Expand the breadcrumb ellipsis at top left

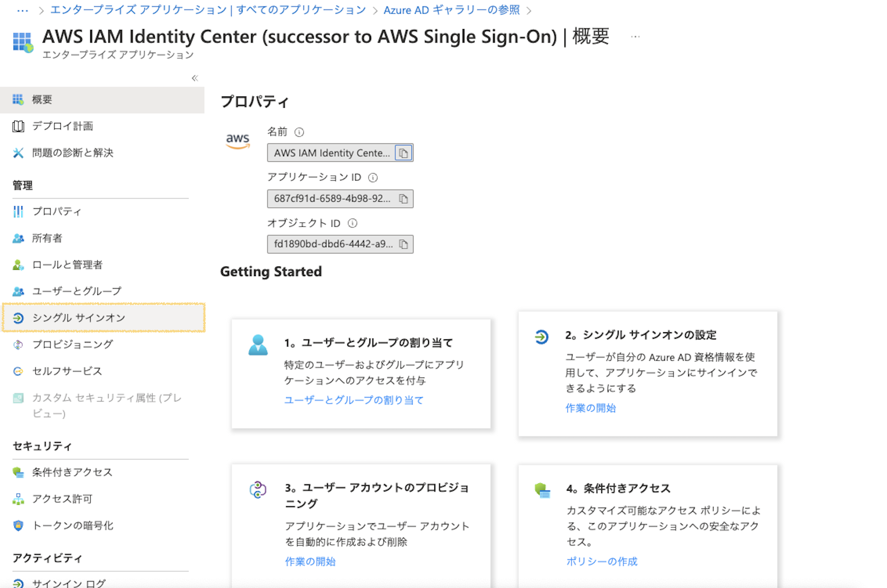pyautogui.click(x=22, y=10)
